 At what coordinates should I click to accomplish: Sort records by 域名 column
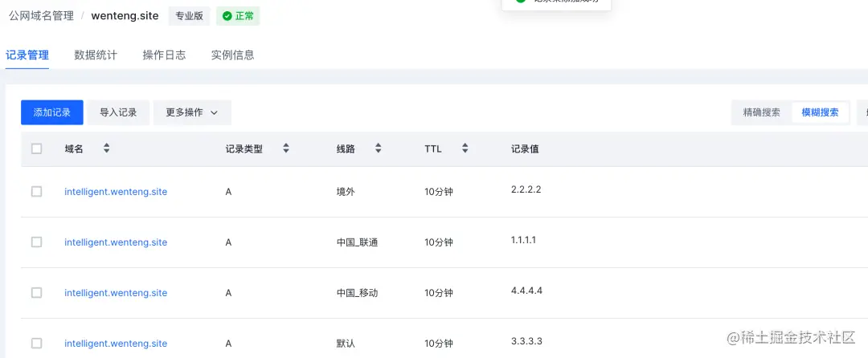tap(106, 148)
